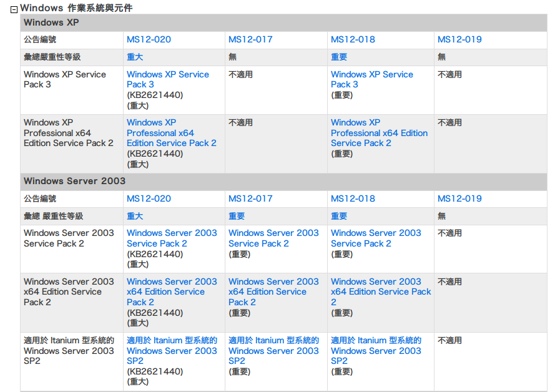Open MS12-019 link in Windows XP section
Image resolution: width=550 pixels, height=392 pixels.
tap(459, 39)
